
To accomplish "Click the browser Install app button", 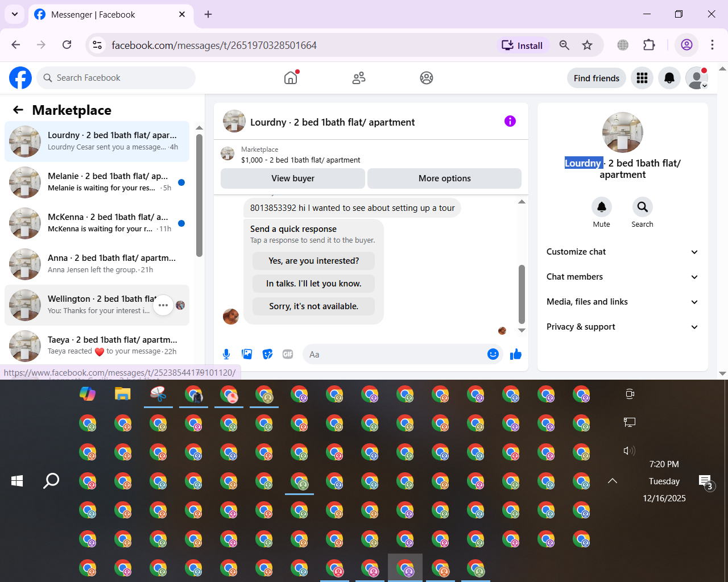I will [x=522, y=45].
